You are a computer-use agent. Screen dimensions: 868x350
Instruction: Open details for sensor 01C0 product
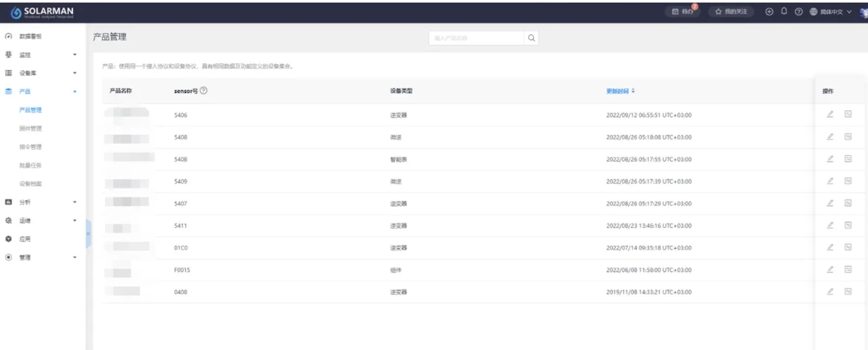click(x=848, y=247)
